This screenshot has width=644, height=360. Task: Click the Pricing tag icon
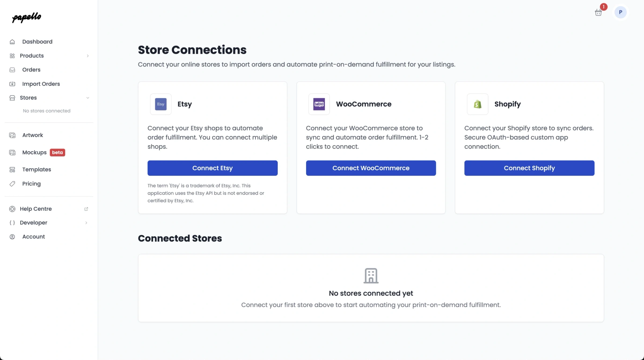[x=12, y=183]
